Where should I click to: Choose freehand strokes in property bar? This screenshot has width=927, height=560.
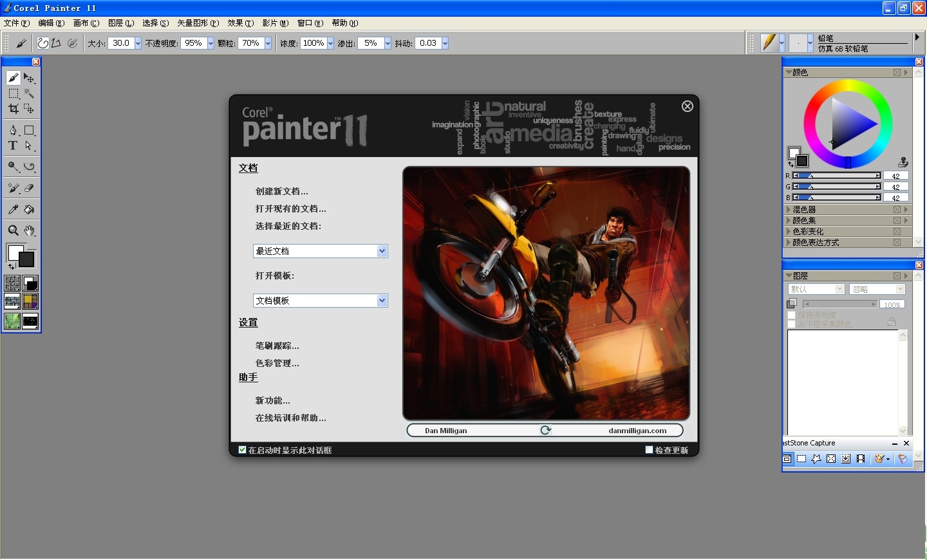[42, 43]
